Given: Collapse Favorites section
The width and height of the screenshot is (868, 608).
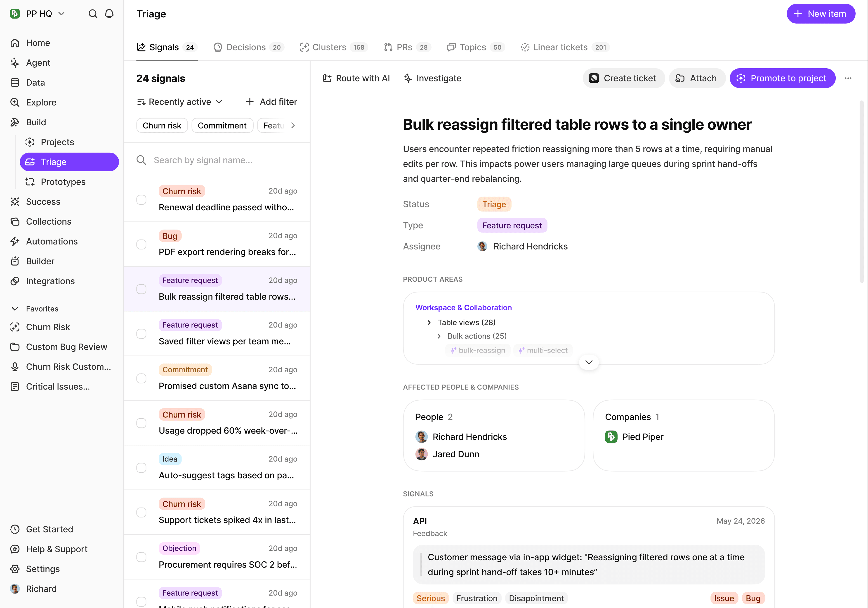Looking at the screenshot, I should point(15,309).
